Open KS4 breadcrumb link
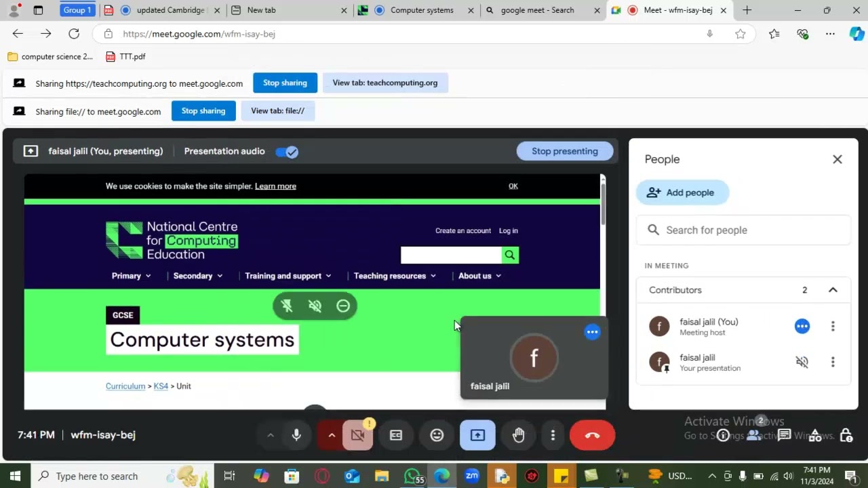 point(161,386)
